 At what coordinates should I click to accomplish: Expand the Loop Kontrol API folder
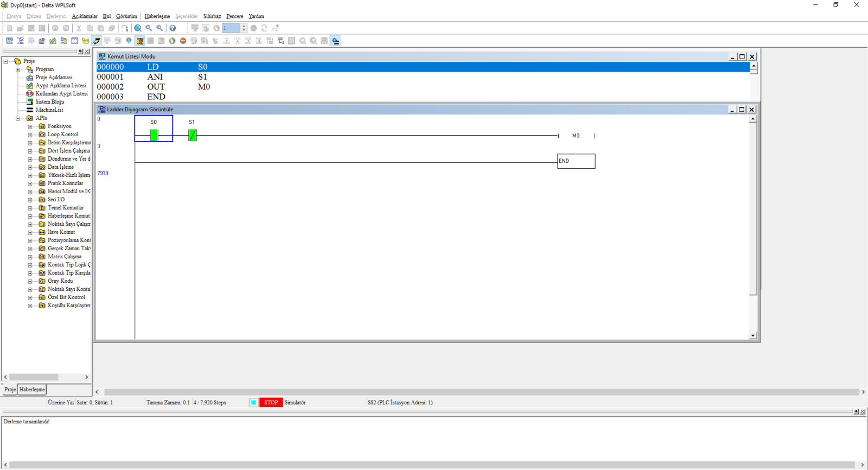(30, 135)
